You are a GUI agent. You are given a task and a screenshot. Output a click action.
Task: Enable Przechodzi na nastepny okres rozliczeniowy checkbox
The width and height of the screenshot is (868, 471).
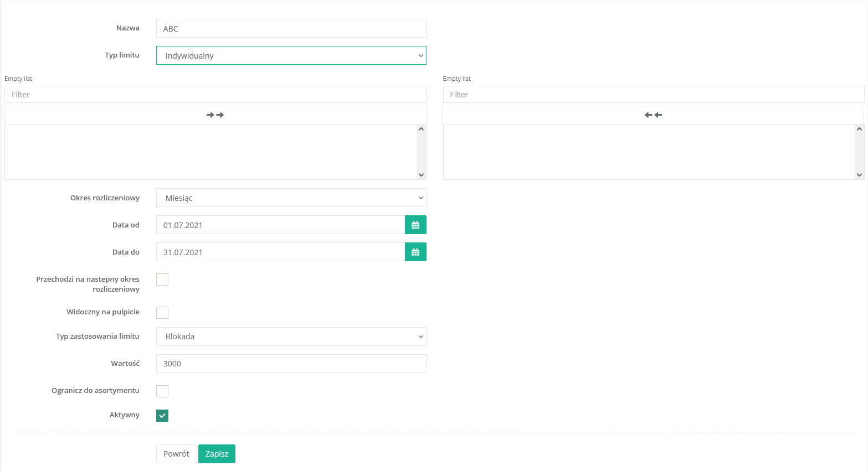click(162, 280)
